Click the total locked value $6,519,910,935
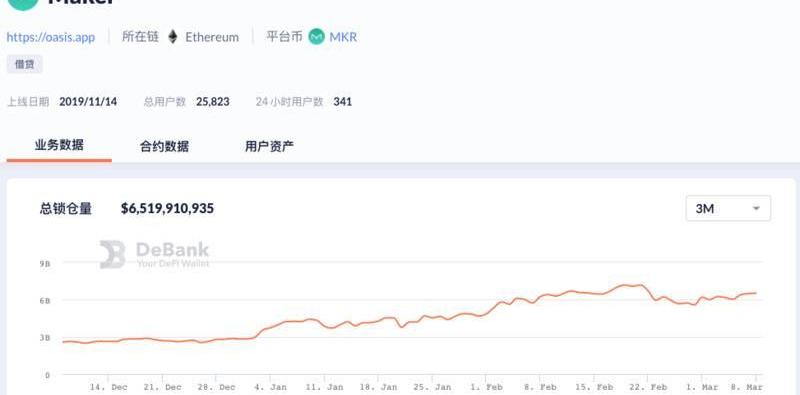The width and height of the screenshot is (800, 395). pyautogui.click(x=167, y=208)
